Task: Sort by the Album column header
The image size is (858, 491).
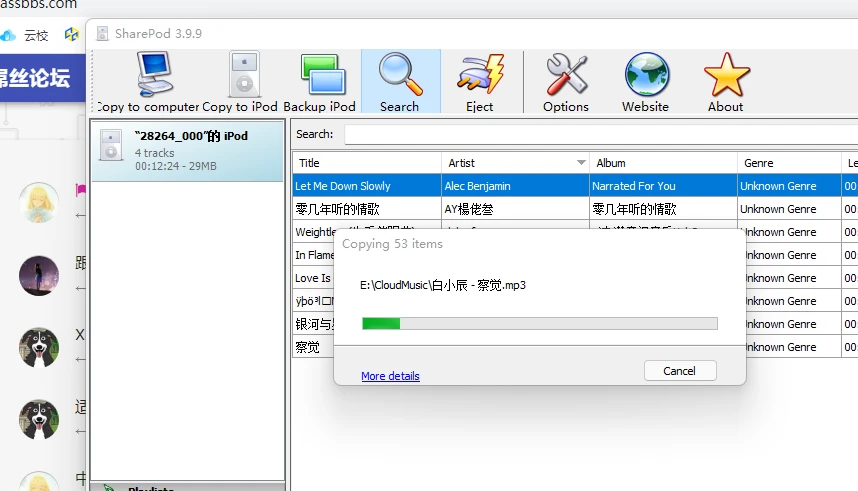Action: tap(663, 163)
